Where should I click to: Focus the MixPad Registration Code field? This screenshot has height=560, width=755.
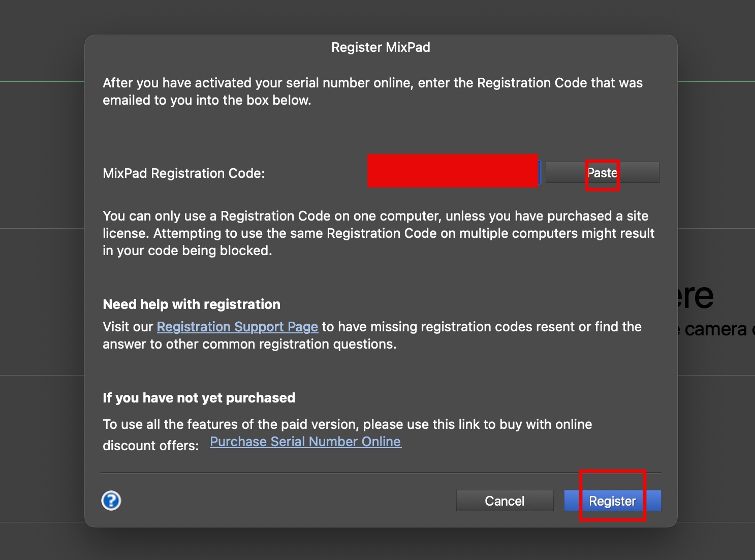(x=453, y=172)
